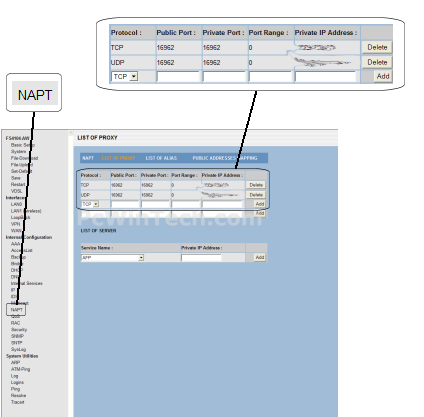This screenshot has height=417, width=424.
Task: Focus the Port Range input in the enlarged callout
Action: pyautogui.click(x=270, y=77)
